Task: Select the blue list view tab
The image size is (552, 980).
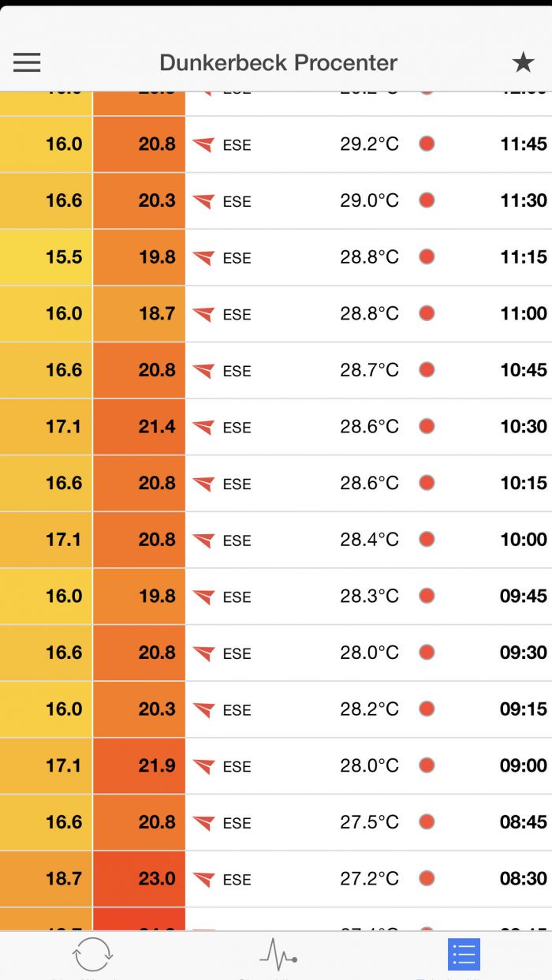Action: click(x=464, y=954)
